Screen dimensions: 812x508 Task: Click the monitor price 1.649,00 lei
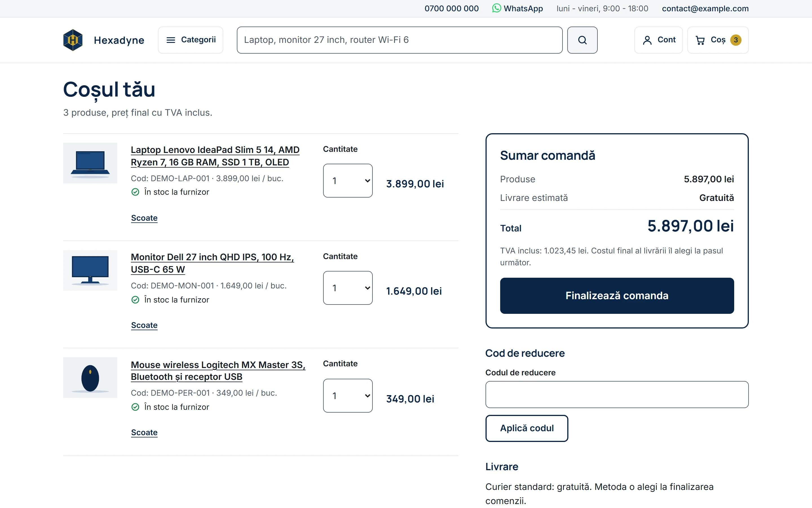point(414,291)
